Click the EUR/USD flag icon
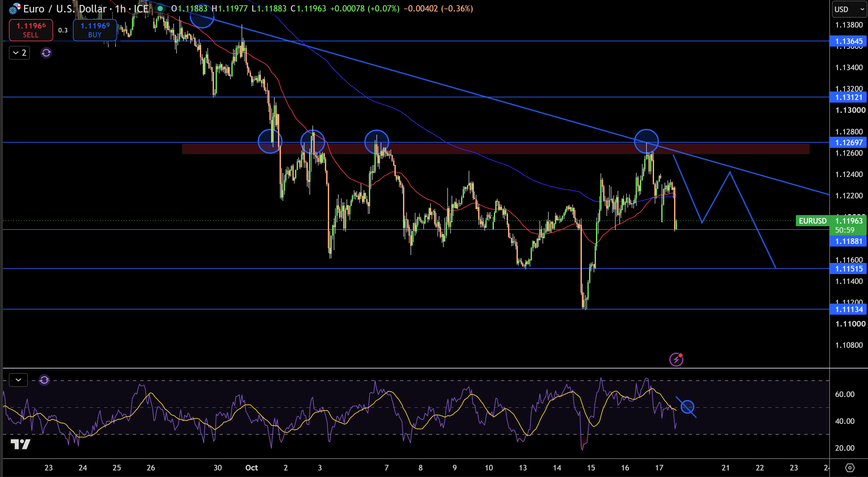The image size is (868, 477). (14, 9)
